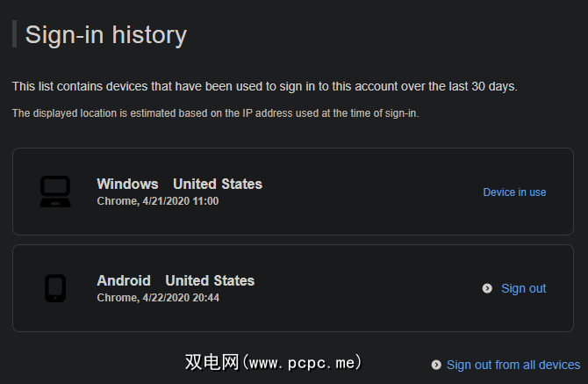The height and width of the screenshot is (384, 588).
Task: Select the Windows device name
Action: click(x=127, y=184)
